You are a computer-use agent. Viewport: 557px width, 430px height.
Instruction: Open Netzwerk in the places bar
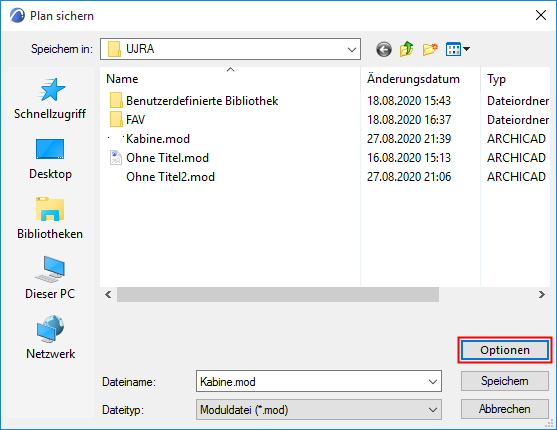[50, 338]
